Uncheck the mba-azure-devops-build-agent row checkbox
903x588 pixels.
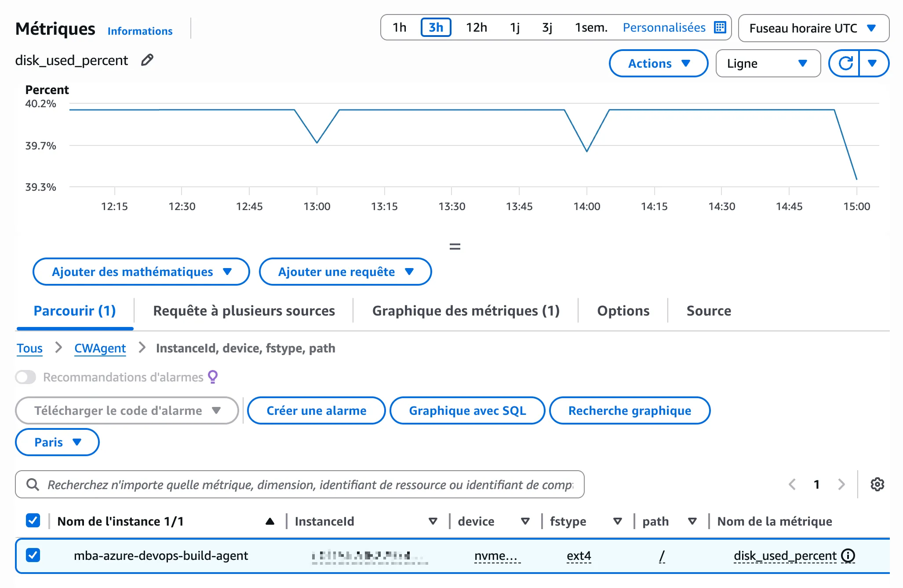pyautogui.click(x=32, y=555)
